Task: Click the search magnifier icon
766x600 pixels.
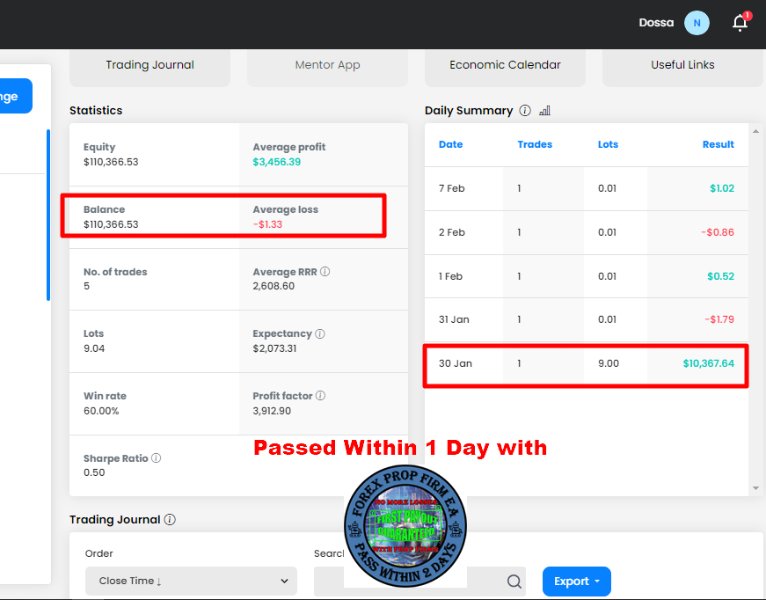Action: coord(514,581)
